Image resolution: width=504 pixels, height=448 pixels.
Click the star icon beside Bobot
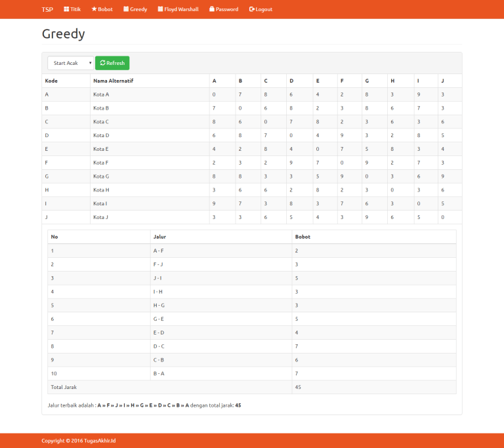click(94, 9)
